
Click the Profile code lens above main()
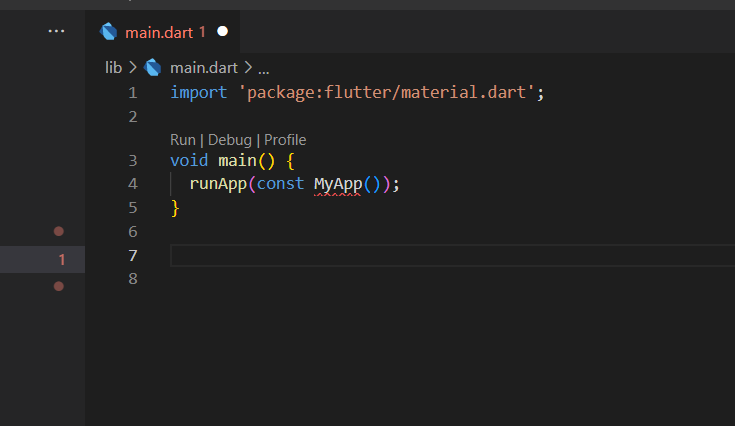tap(285, 140)
